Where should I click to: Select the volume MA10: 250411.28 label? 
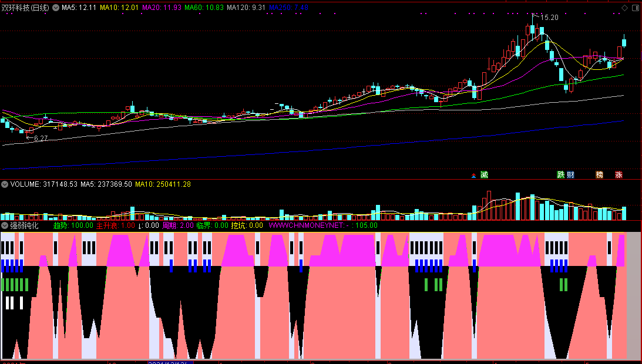163,184
